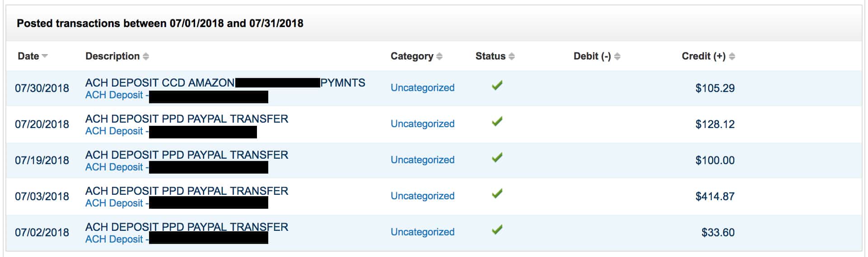
Task: Click green checkmark for 07/19/2018 transaction
Action: [x=497, y=157]
